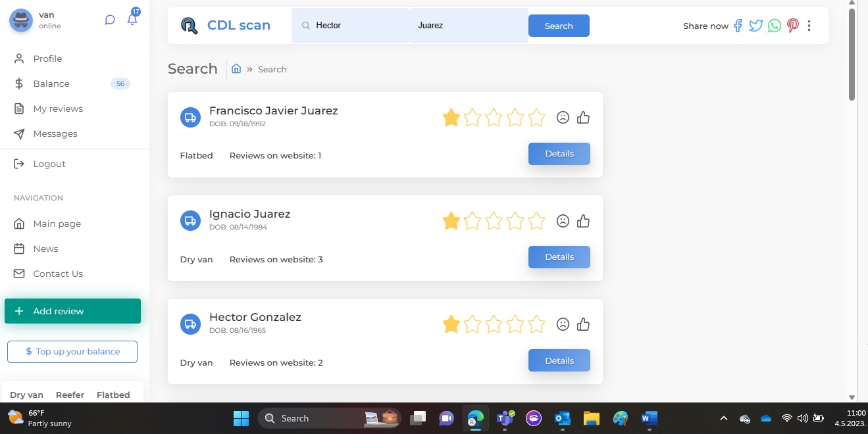Click the chat bubble icon near username
Image resolution: width=868 pixels, height=434 pixels.
coord(110,20)
